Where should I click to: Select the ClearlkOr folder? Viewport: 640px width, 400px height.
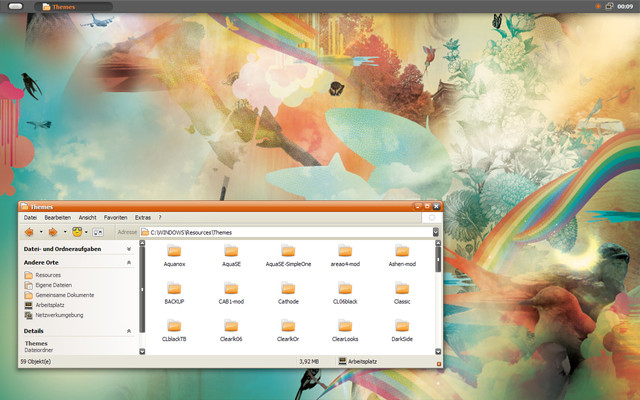tap(288, 331)
